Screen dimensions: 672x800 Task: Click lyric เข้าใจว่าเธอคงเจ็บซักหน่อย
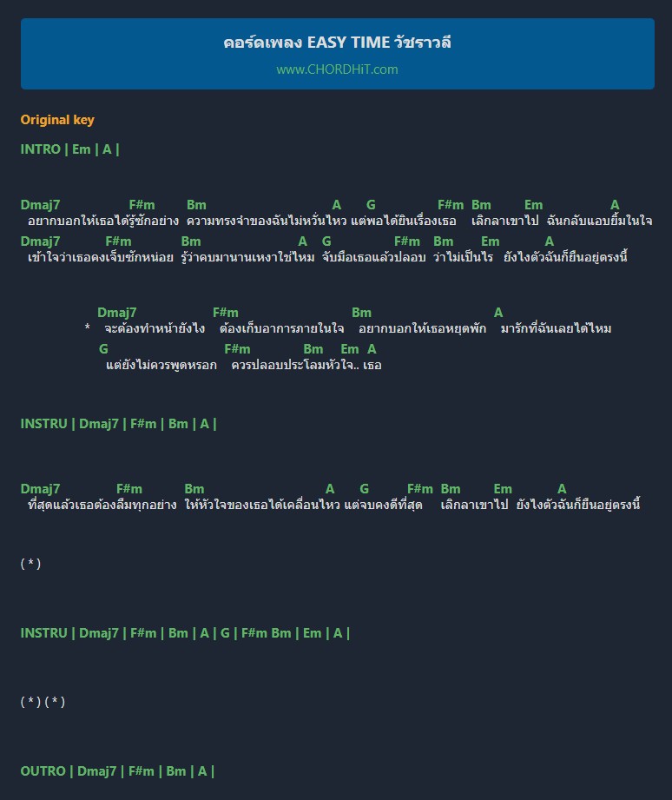click(101, 257)
